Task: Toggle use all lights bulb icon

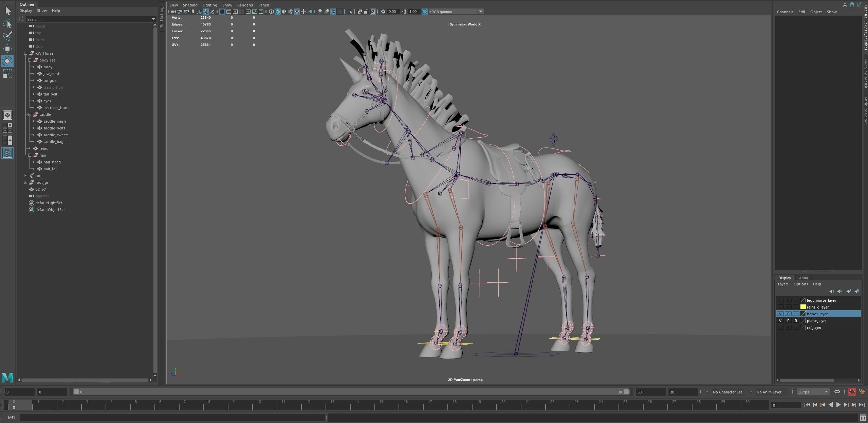Action: point(303,12)
